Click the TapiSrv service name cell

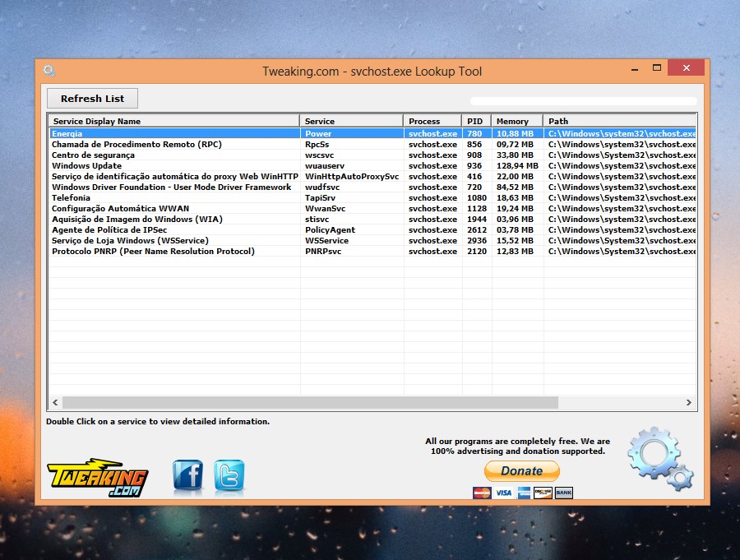tap(320, 198)
